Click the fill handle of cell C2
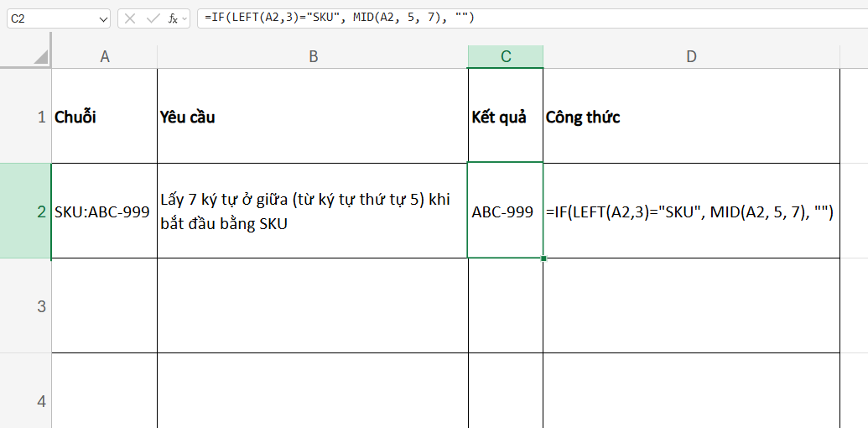Image resolution: width=868 pixels, height=428 pixels. click(543, 258)
